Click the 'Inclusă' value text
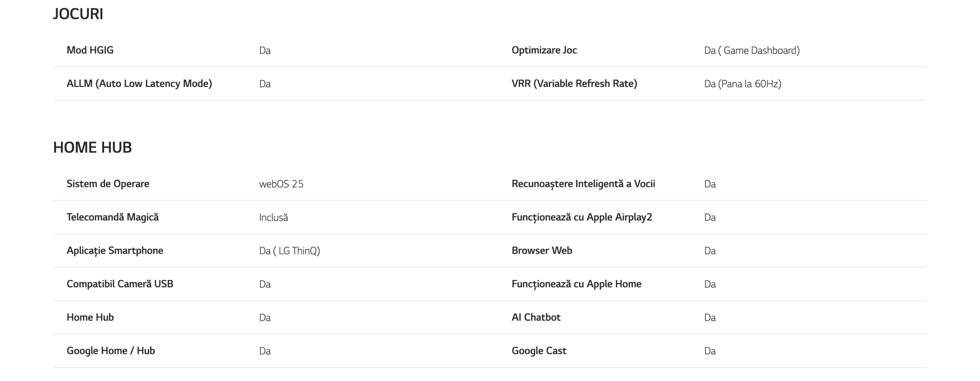 tap(273, 217)
